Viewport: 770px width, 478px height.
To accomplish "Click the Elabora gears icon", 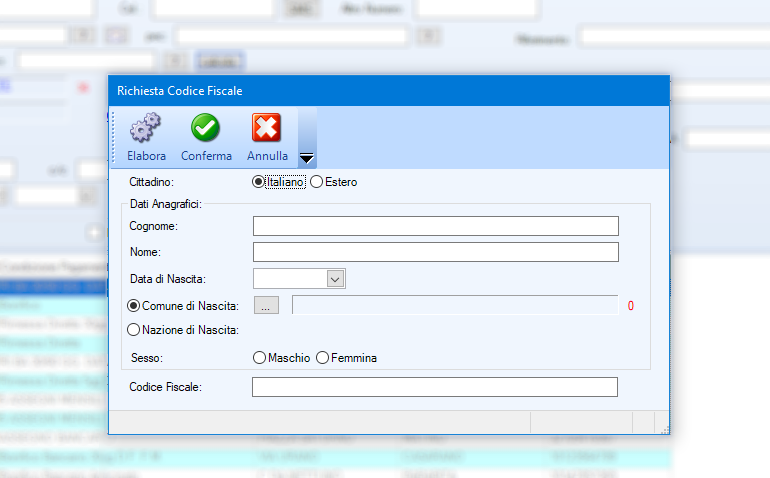I will [x=146, y=128].
